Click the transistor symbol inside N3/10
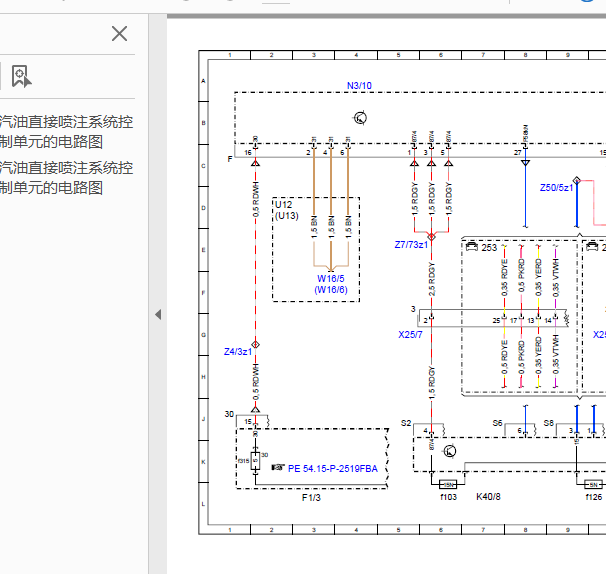This screenshot has width=606, height=574. pos(360,118)
